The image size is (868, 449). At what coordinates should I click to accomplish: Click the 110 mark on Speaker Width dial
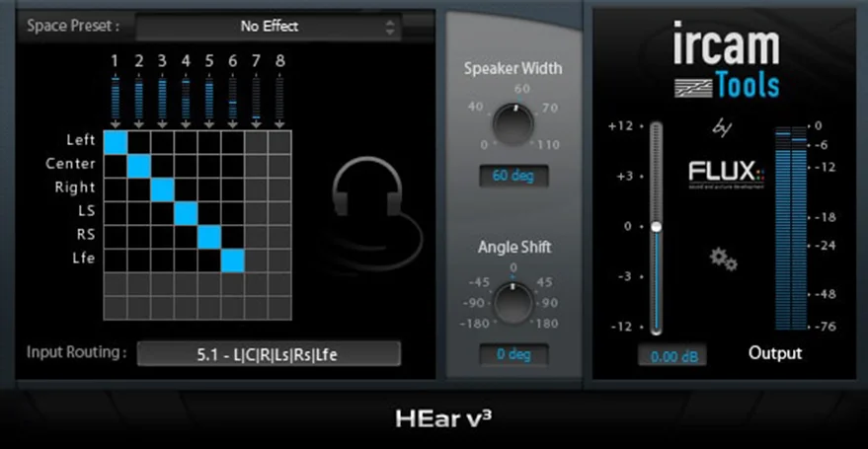[549, 145]
